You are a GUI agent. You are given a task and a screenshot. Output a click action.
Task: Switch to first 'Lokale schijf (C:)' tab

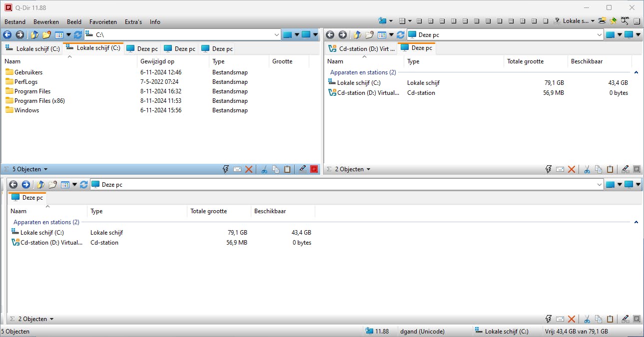(32, 49)
